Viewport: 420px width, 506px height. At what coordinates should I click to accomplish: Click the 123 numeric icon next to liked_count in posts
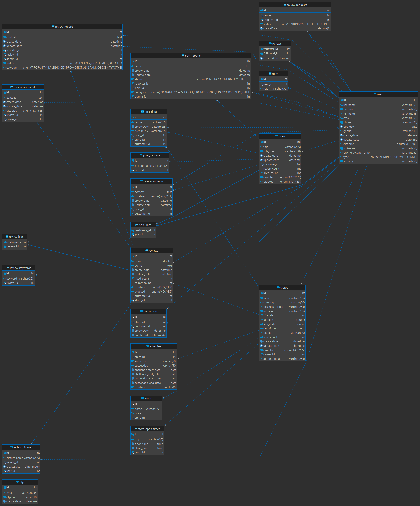[x=261, y=173]
